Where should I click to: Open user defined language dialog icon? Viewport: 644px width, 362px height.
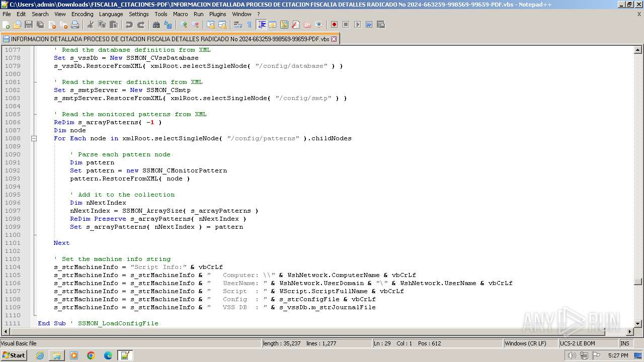pyautogui.click(x=272, y=25)
